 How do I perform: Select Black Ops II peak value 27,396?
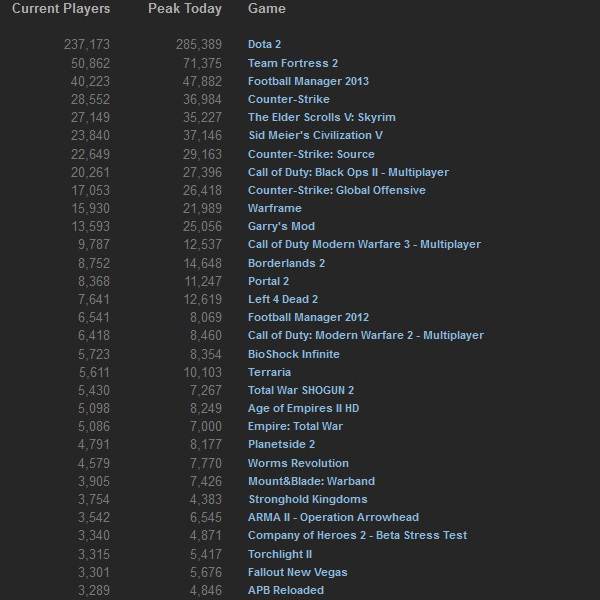point(202,172)
